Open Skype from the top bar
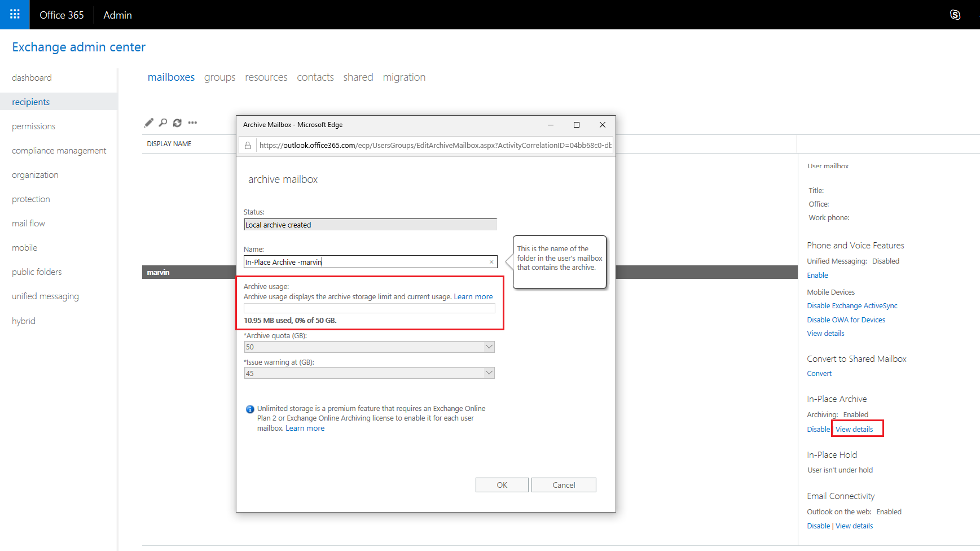 coord(955,15)
